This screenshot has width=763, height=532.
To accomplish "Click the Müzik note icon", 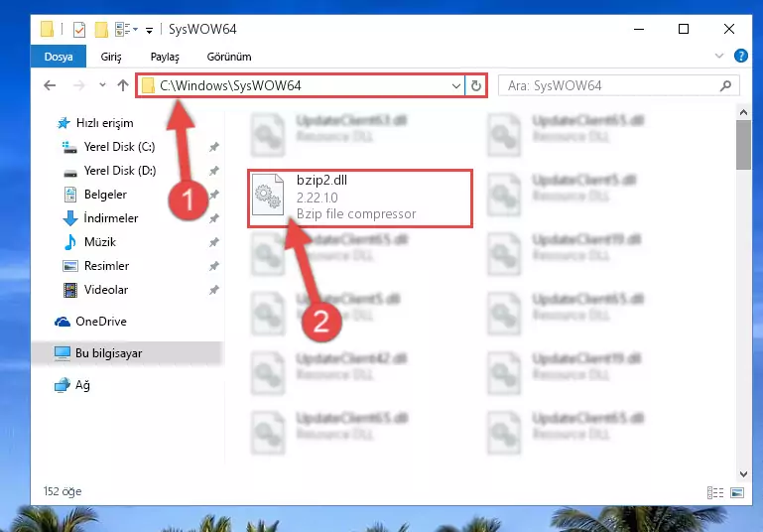I will tap(70, 242).
